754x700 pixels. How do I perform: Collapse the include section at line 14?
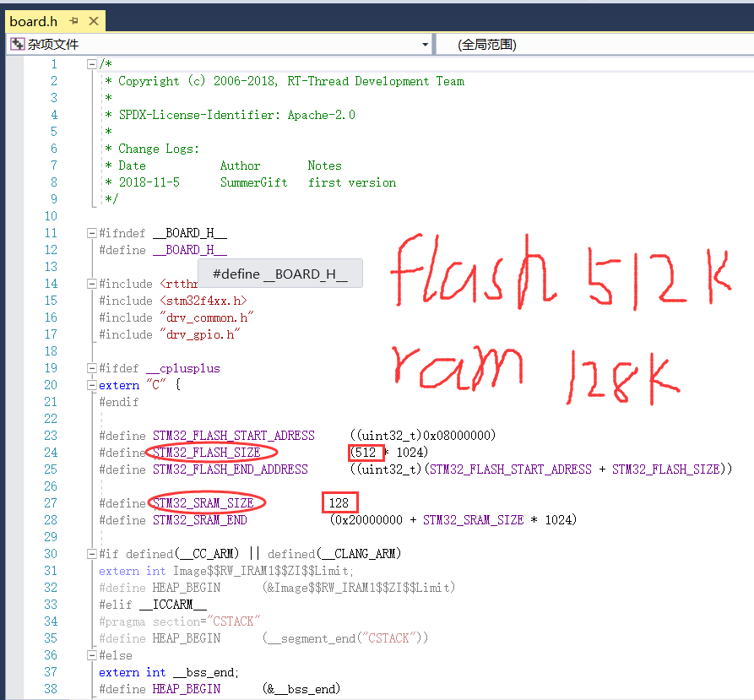click(91, 283)
